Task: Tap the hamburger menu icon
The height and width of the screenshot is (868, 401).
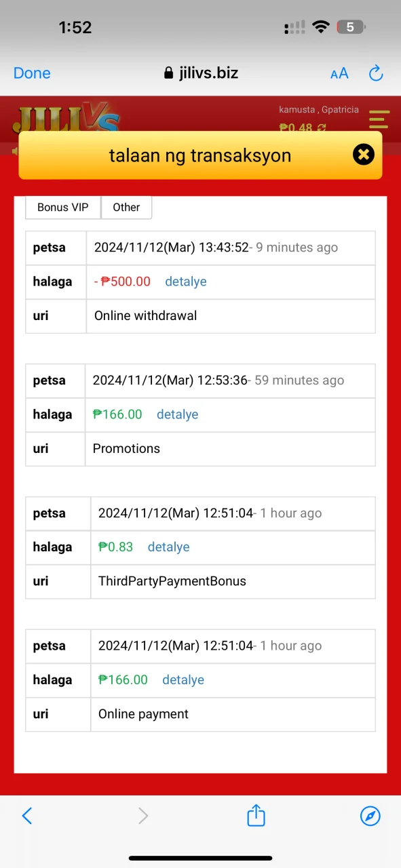Action: (379, 119)
